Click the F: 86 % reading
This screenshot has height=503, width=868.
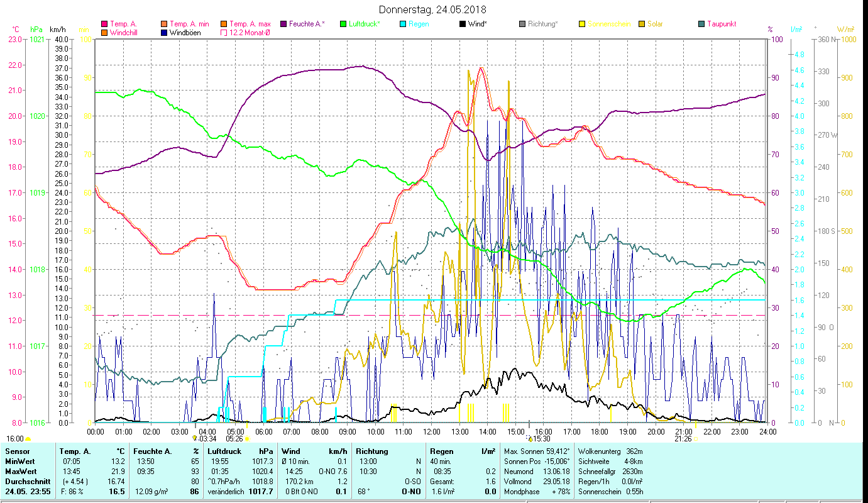[71, 492]
